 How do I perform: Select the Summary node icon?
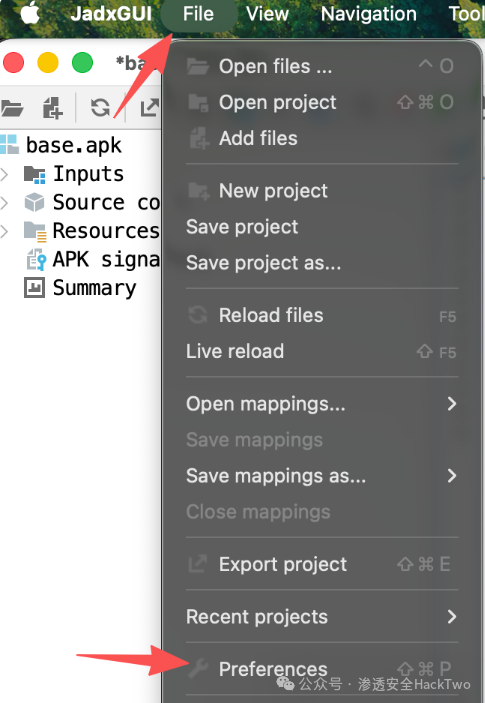[x=34, y=288]
